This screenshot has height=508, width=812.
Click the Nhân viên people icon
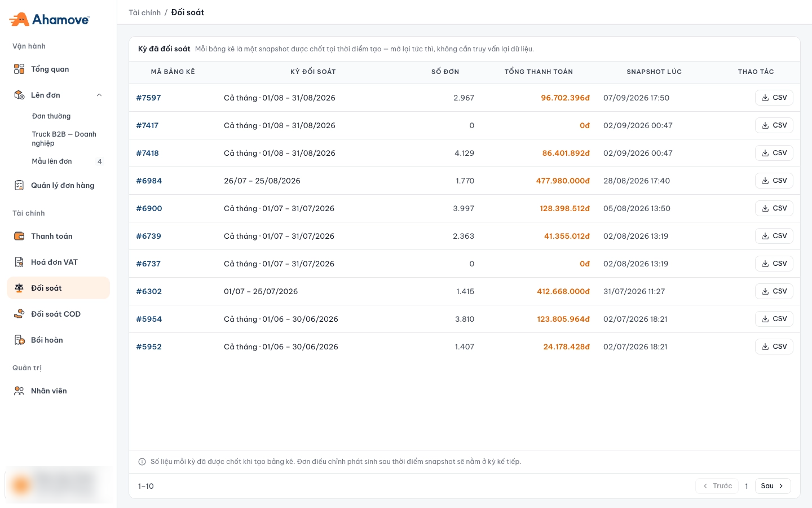19,391
